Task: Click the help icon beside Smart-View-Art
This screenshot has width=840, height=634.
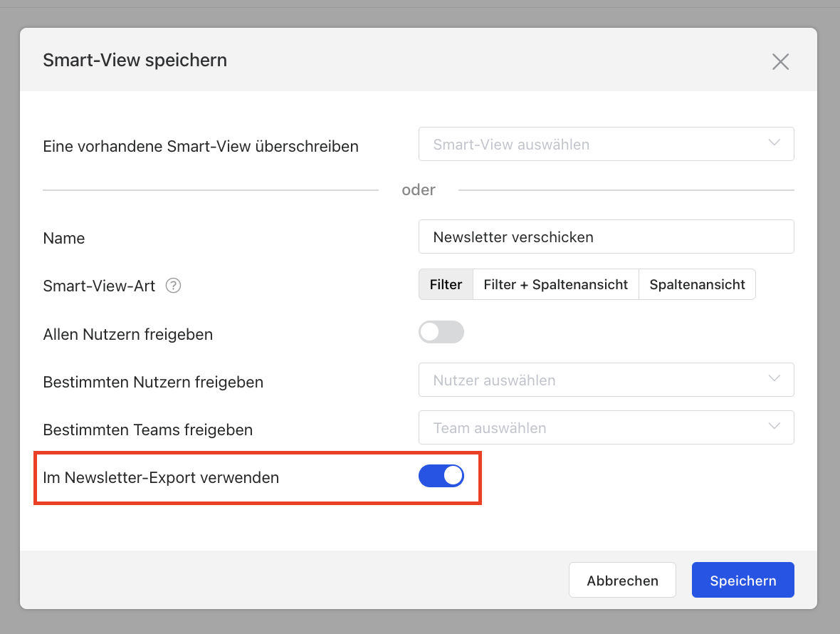Action: [x=173, y=286]
